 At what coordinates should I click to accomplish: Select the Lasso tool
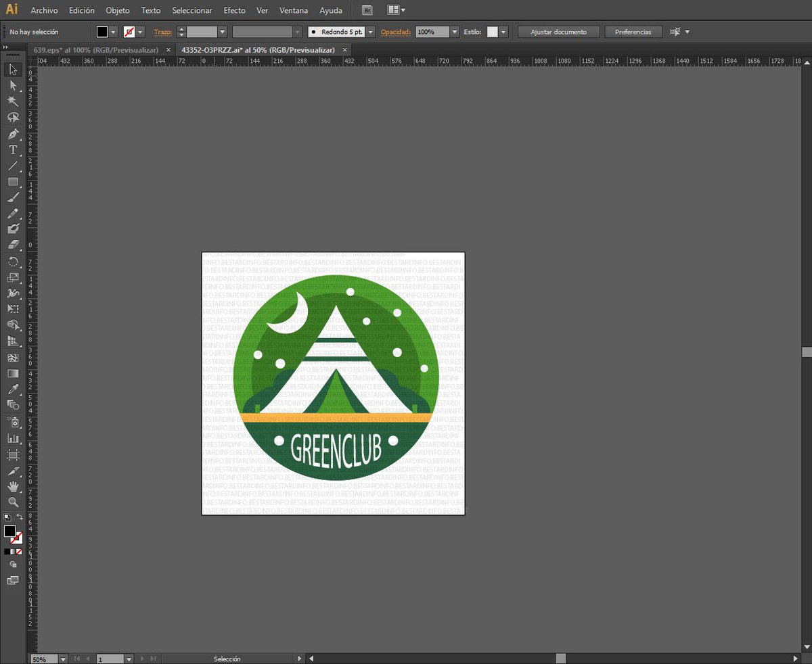coord(13,118)
